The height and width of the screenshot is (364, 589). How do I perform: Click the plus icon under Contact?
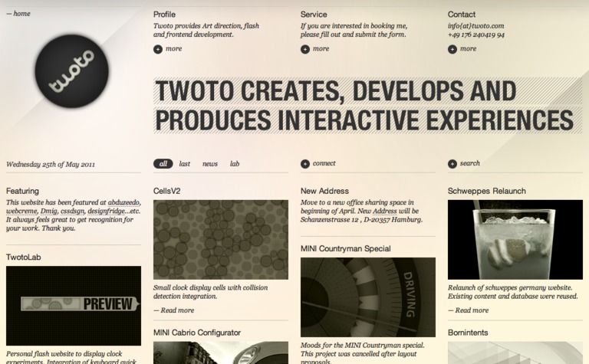[452, 49]
